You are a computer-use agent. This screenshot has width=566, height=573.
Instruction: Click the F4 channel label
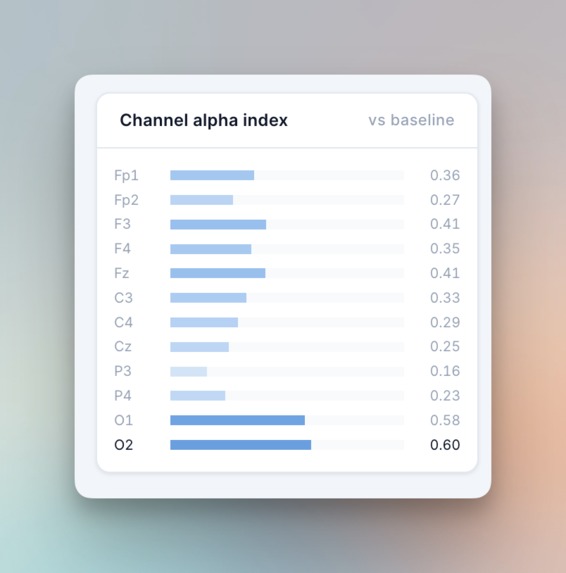(122, 249)
